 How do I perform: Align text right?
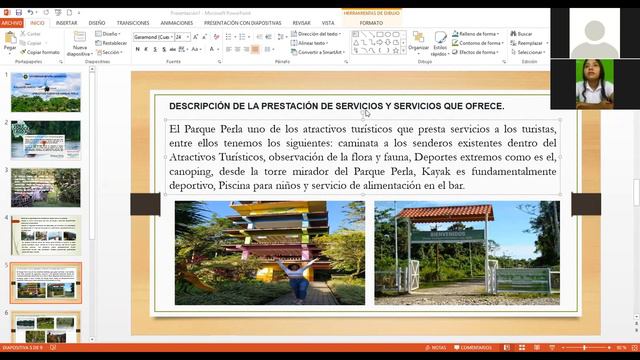[246, 49]
